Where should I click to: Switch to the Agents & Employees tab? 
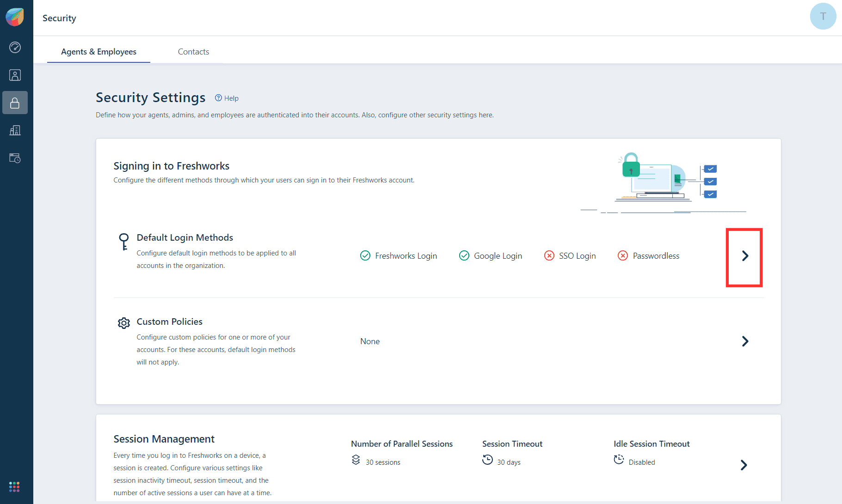point(98,52)
